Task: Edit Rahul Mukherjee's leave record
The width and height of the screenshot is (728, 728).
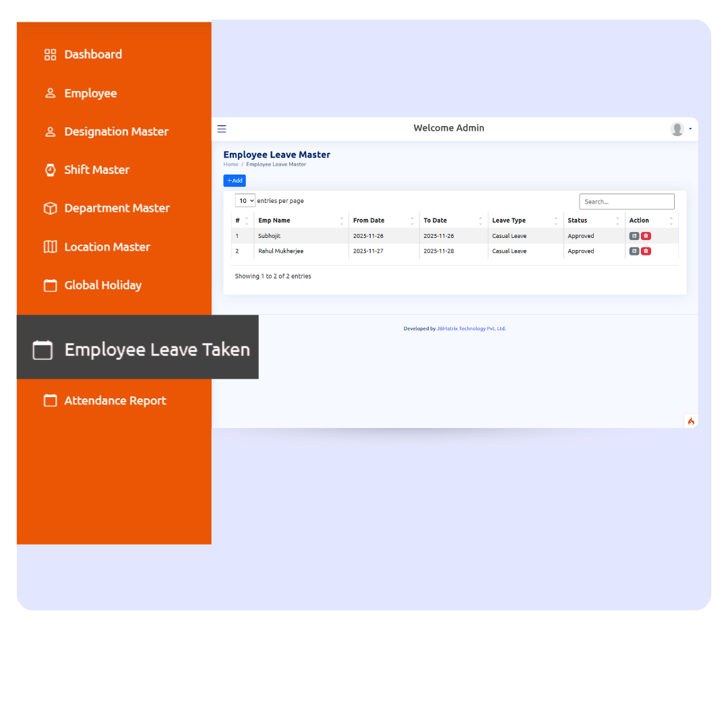Action: click(x=634, y=251)
